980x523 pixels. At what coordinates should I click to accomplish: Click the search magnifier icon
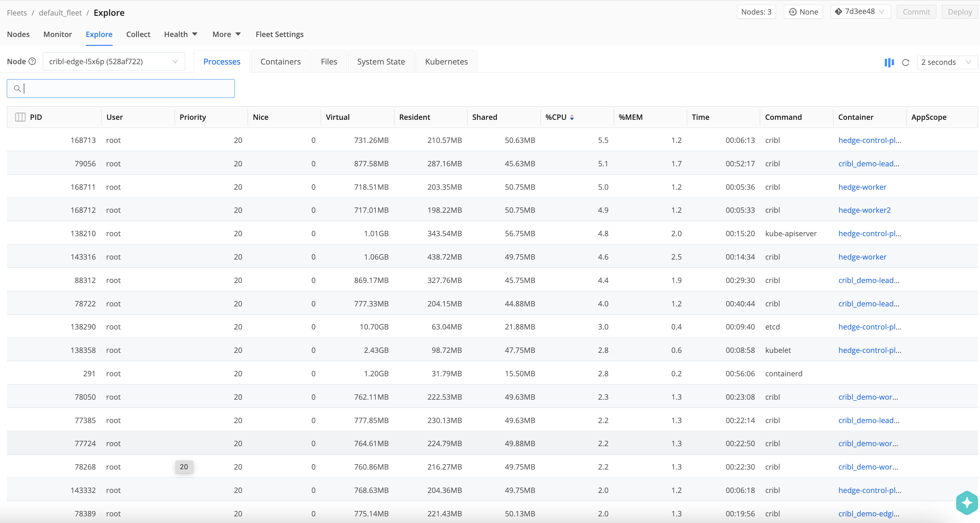17,89
